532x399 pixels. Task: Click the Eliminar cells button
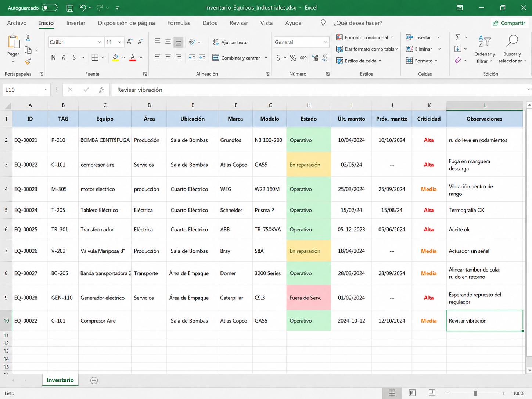(x=423, y=49)
